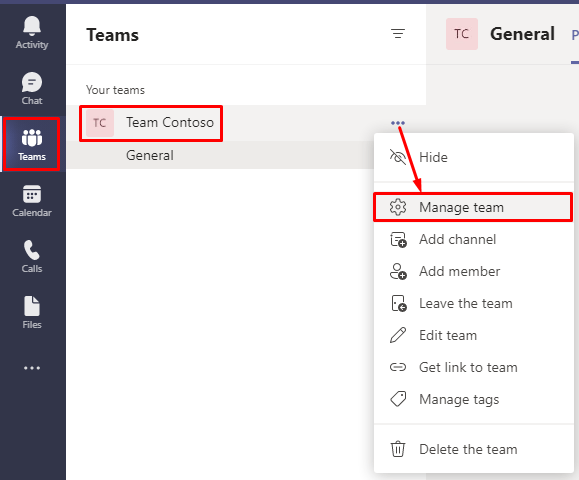Open Chat from the sidebar
Screen dimensions: 579x480
pos(32,88)
